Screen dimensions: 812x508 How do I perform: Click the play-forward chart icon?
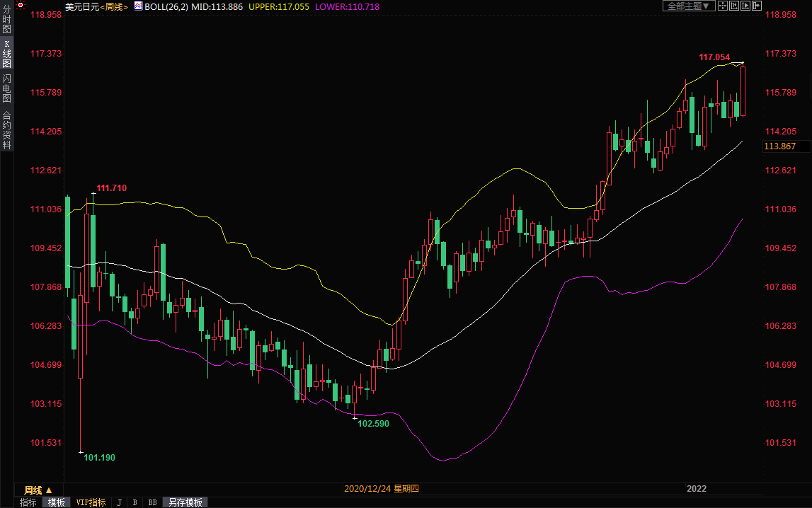(x=745, y=6)
